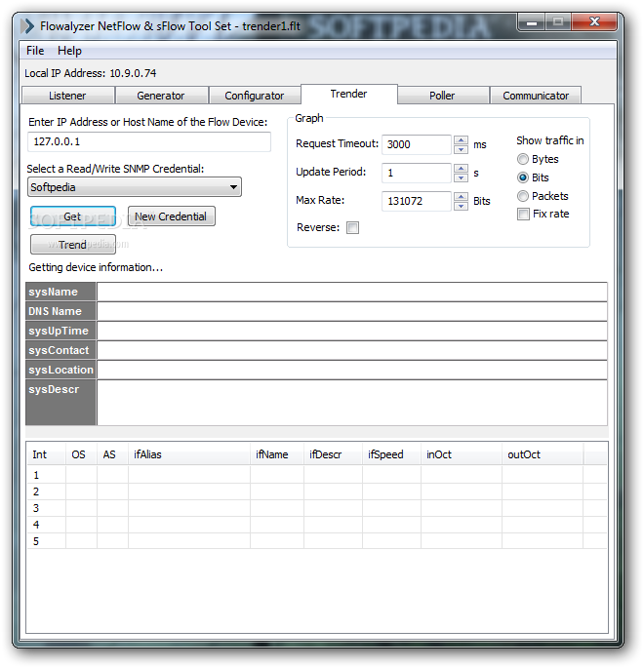Image resolution: width=644 pixels, height=668 pixels.
Task: Click the New Credential button
Action: tap(171, 216)
